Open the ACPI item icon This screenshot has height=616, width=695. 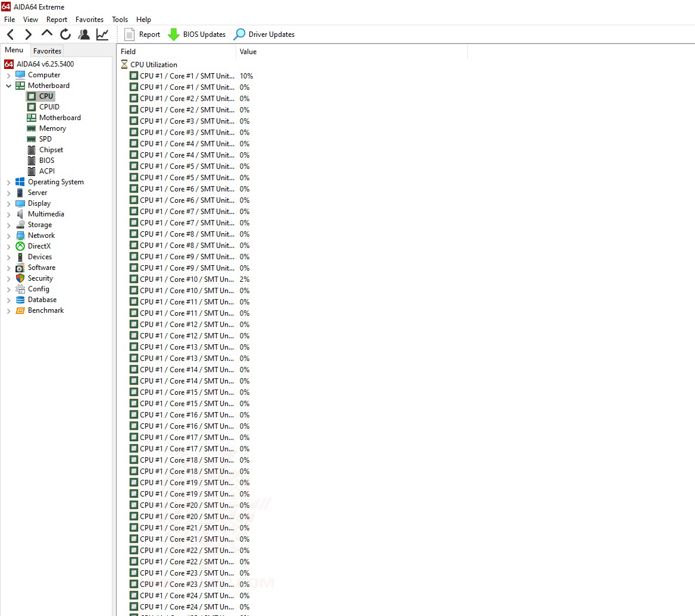32,171
